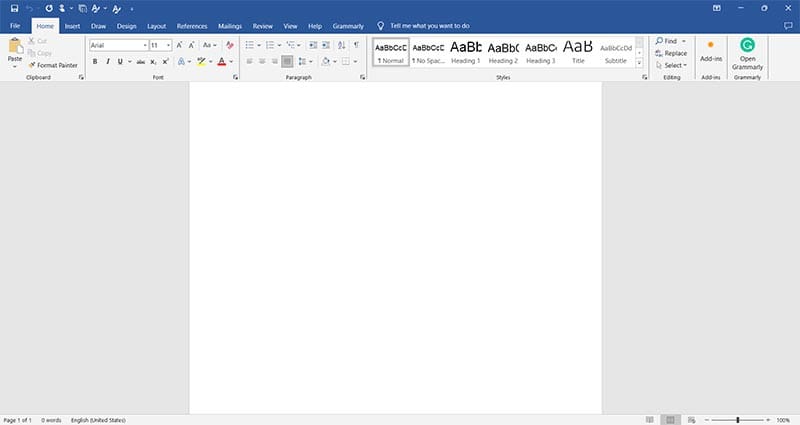Open the File menu
800x425 pixels.
click(x=15, y=26)
